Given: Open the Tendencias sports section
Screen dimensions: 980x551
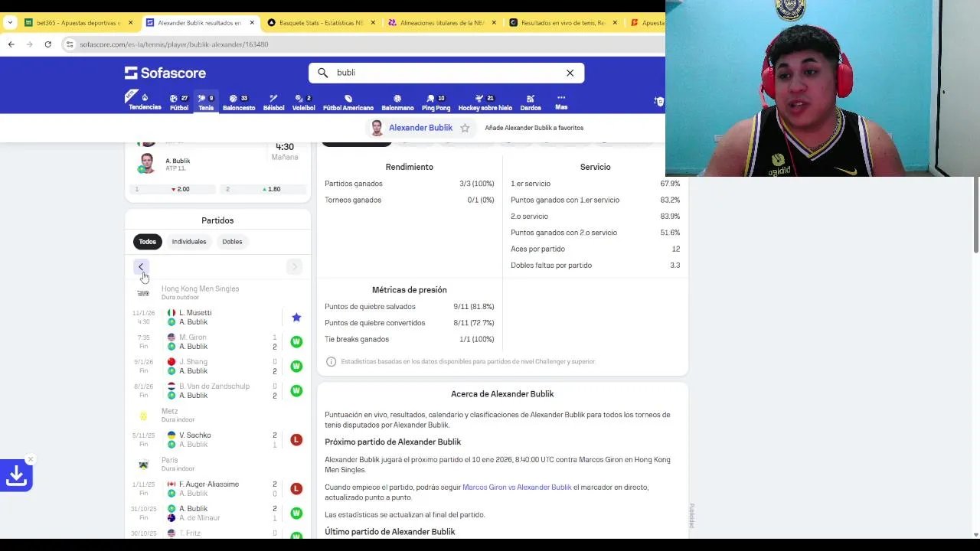Looking at the screenshot, I should click(x=145, y=102).
